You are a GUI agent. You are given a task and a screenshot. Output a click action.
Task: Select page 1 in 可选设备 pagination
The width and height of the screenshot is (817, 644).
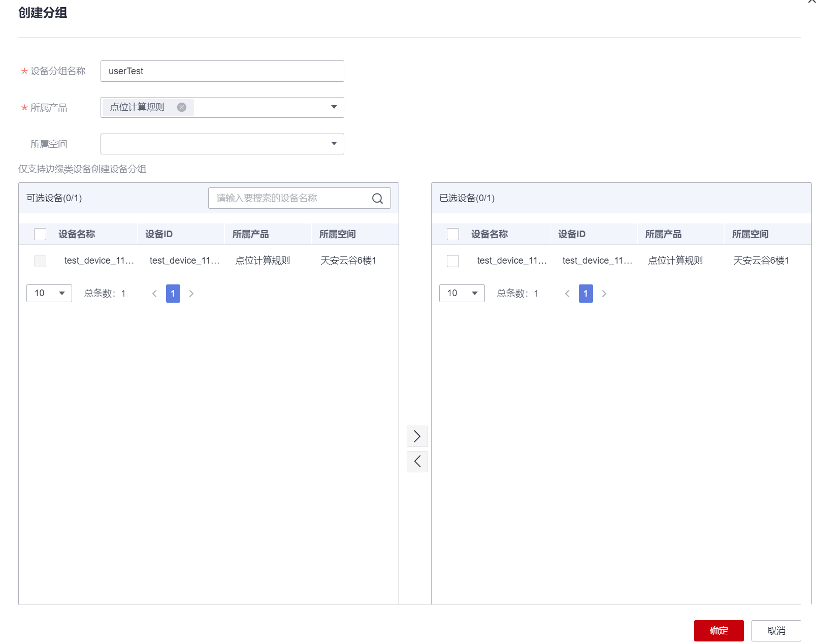173,294
